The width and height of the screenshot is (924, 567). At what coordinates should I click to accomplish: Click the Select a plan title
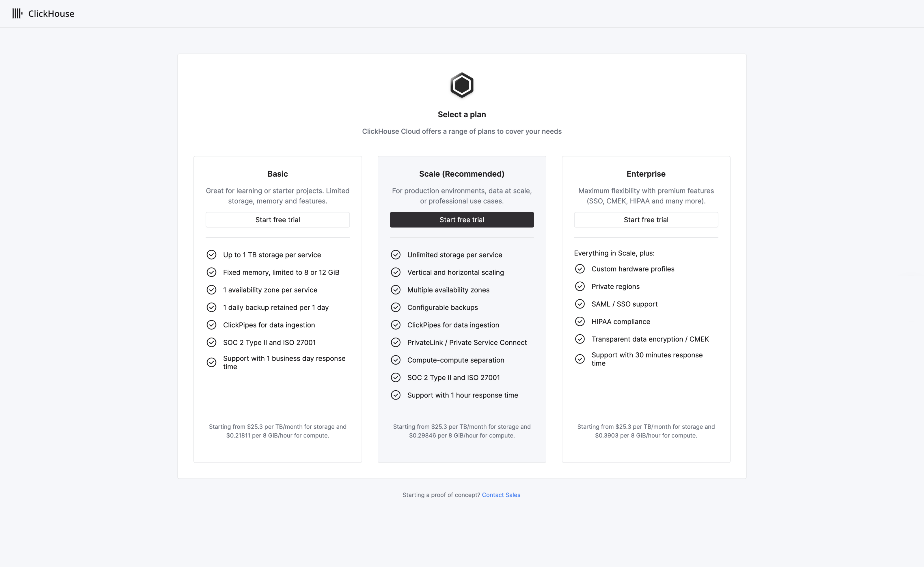coord(462,114)
